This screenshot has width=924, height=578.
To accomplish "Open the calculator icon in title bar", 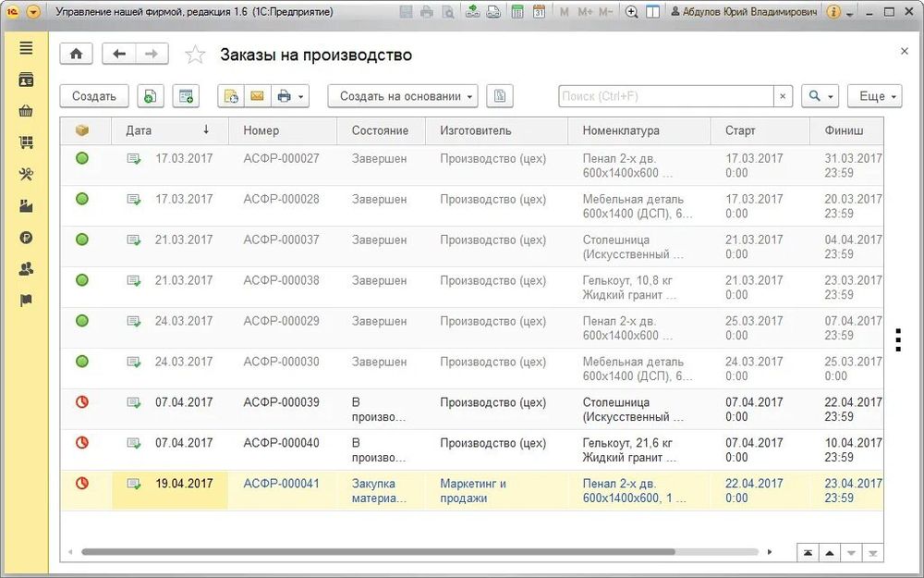I will (x=517, y=12).
